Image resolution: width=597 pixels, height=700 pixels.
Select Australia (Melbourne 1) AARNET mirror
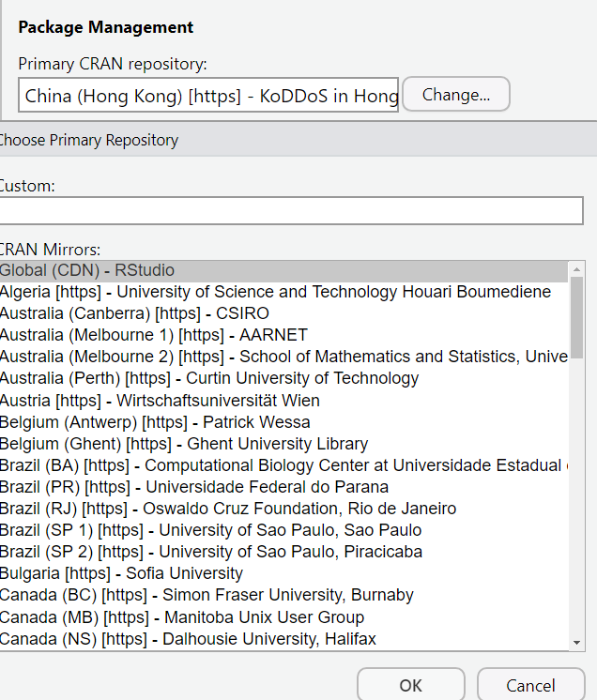click(x=284, y=335)
